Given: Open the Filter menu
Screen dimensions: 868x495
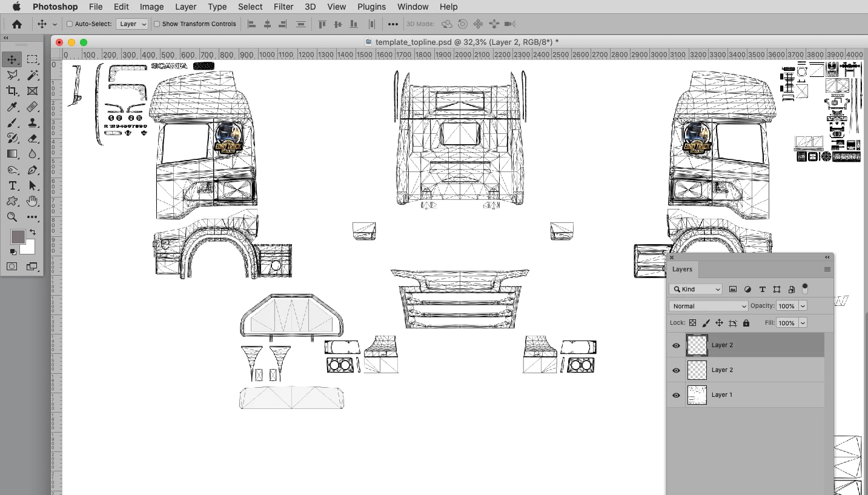Looking at the screenshot, I should click(283, 7).
